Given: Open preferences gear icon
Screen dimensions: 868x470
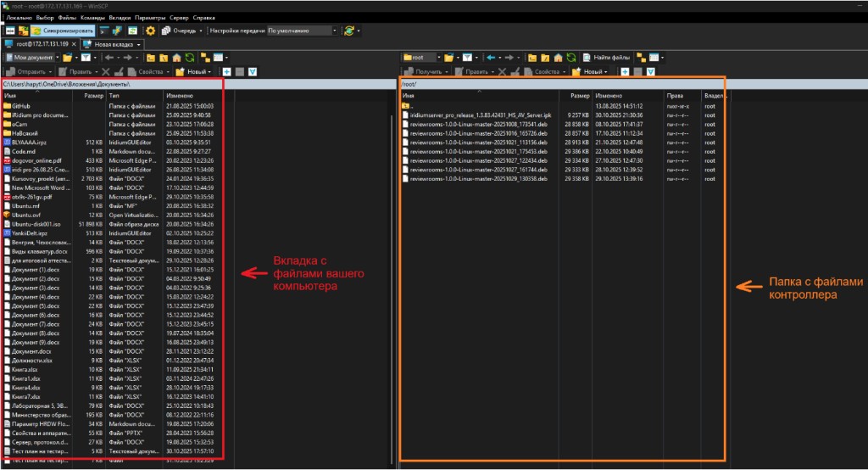Looking at the screenshot, I should (150, 31).
